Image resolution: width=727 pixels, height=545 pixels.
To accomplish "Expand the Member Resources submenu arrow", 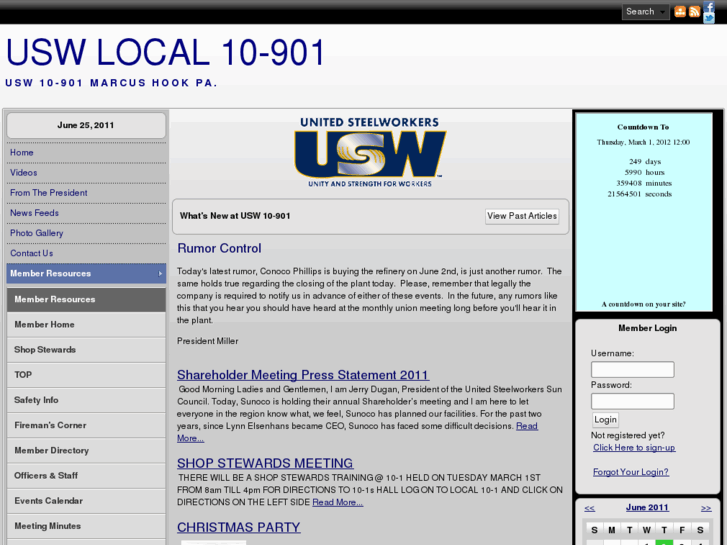I will pyautogui.click(x=160, y=274).
